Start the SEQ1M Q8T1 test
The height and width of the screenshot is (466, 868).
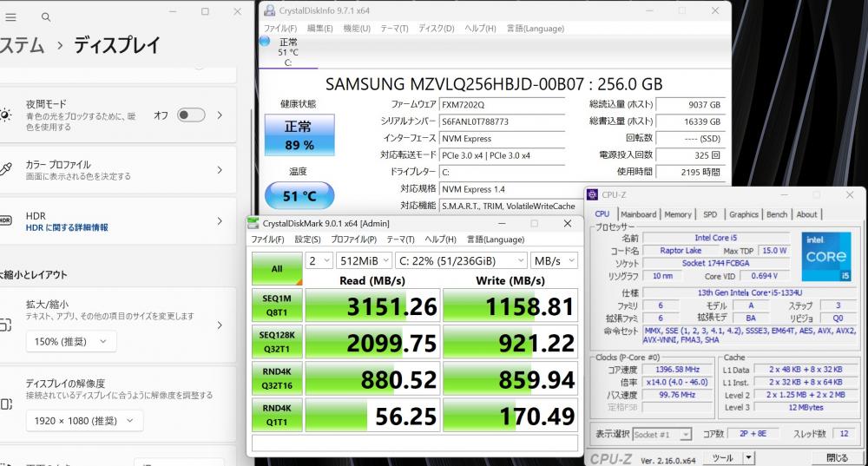(277, 305)
